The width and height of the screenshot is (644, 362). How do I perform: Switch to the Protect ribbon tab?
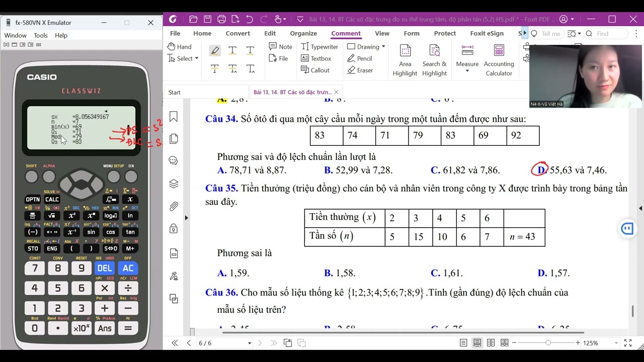445,33
